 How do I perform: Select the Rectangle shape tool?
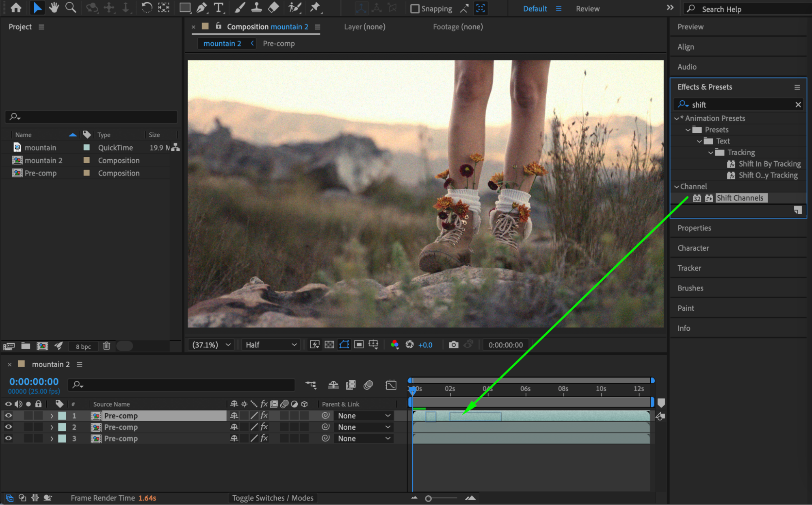click(185, 8)
